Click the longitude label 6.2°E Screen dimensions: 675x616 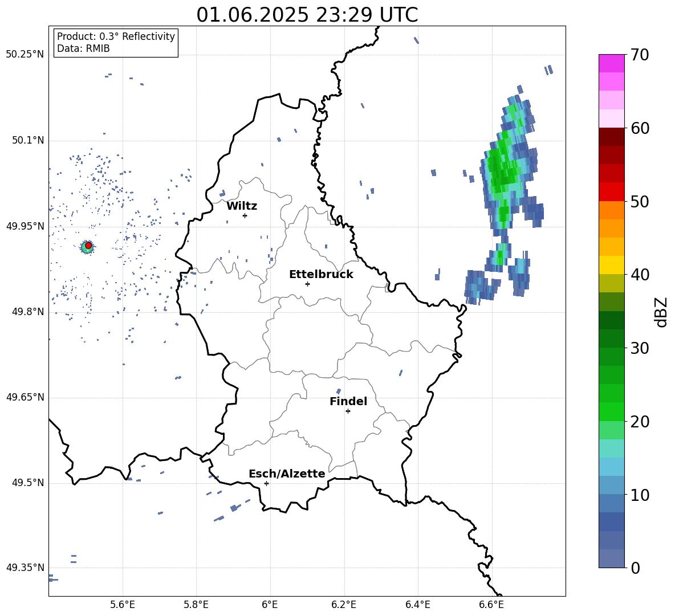(344, 605)
